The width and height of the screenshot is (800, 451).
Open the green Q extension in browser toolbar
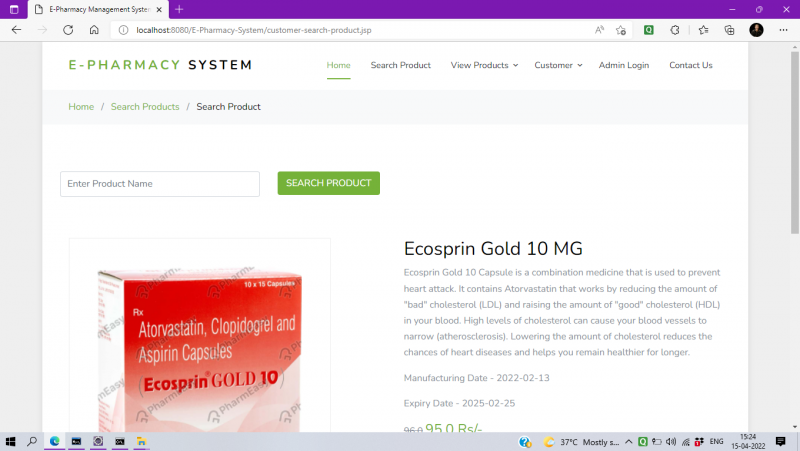point(648,30)
